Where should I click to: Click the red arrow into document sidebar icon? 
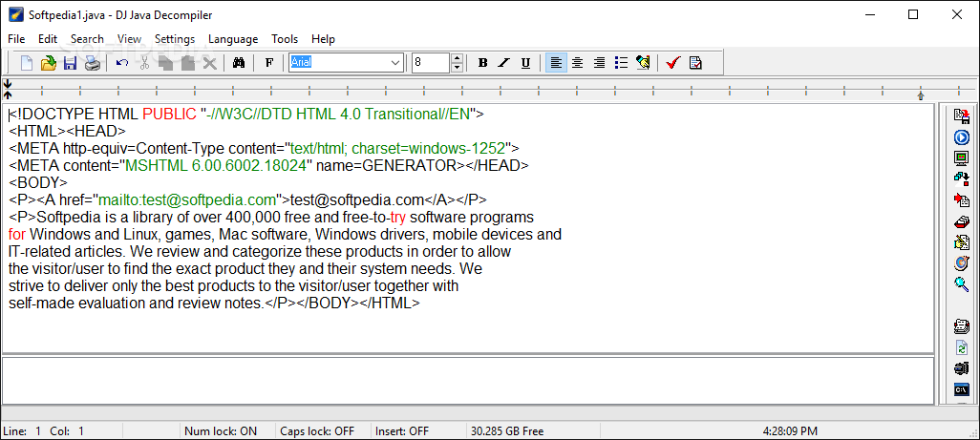point(962,200)
